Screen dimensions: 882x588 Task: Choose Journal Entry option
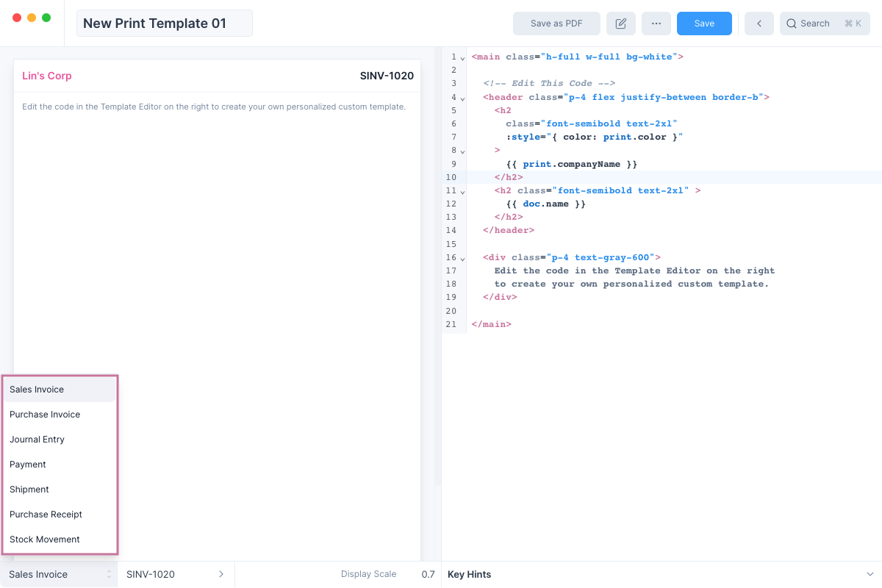click(37, 440)
